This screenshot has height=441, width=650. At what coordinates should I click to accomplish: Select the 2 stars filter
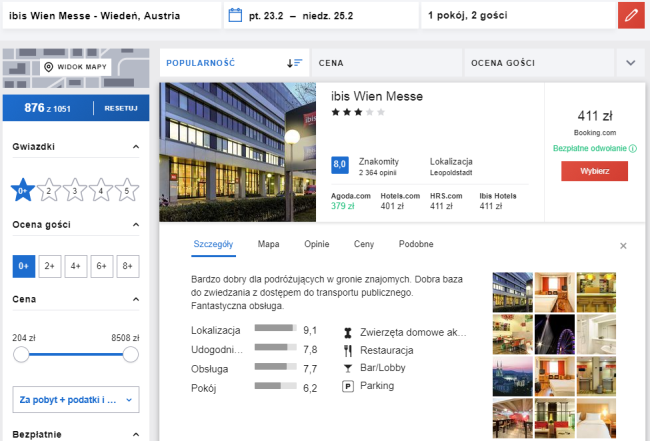tap(49, 190)
